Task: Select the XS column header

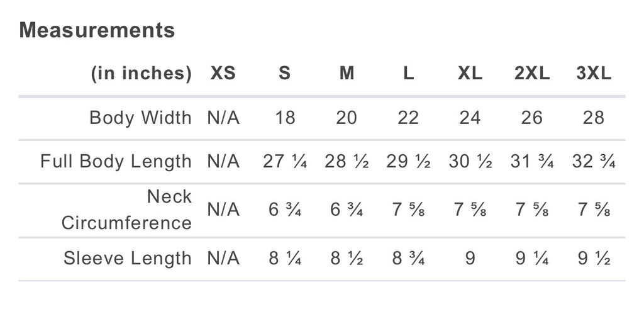Action: point(223,74)
